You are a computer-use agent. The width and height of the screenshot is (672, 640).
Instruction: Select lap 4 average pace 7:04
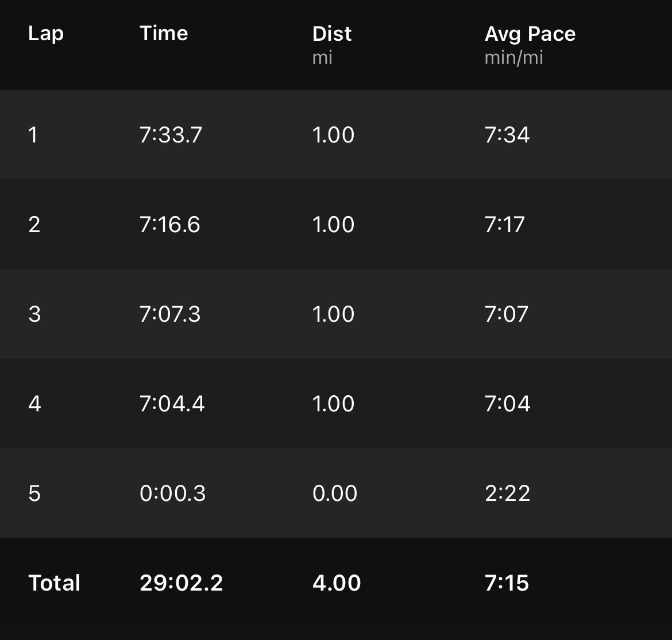click(x=508, y=404)
